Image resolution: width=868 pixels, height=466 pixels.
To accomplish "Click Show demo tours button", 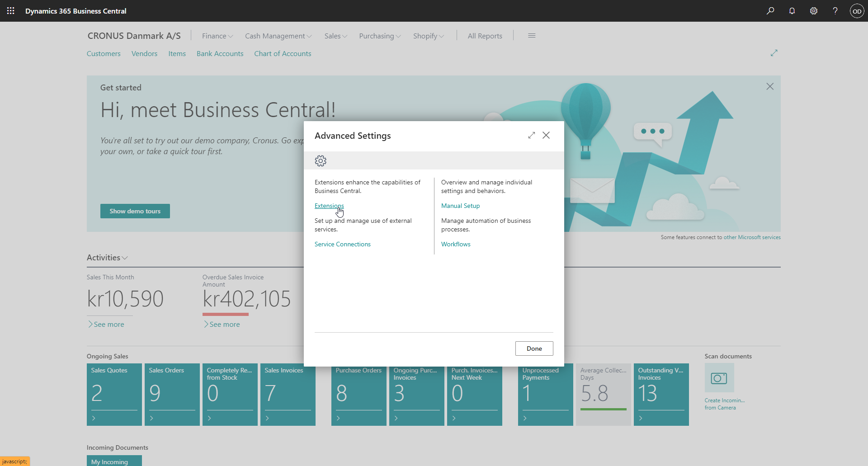I will (x=135, y=211).
